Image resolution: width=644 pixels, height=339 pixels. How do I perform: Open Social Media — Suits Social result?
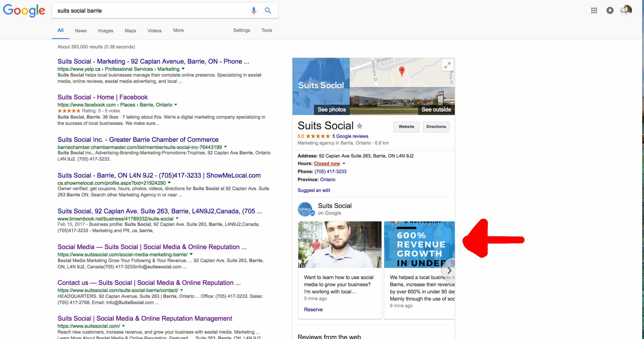pyautogui.click(x=152, y=247)
